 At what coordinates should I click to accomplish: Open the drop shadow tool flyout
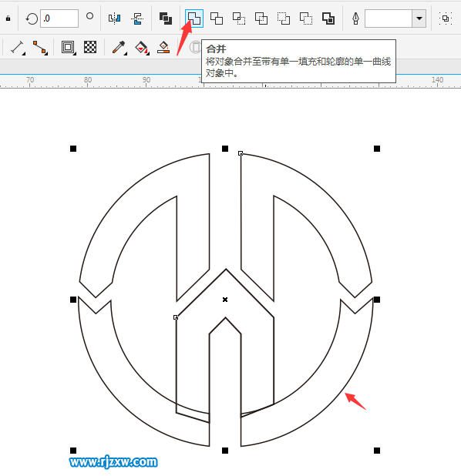(68, 48)
